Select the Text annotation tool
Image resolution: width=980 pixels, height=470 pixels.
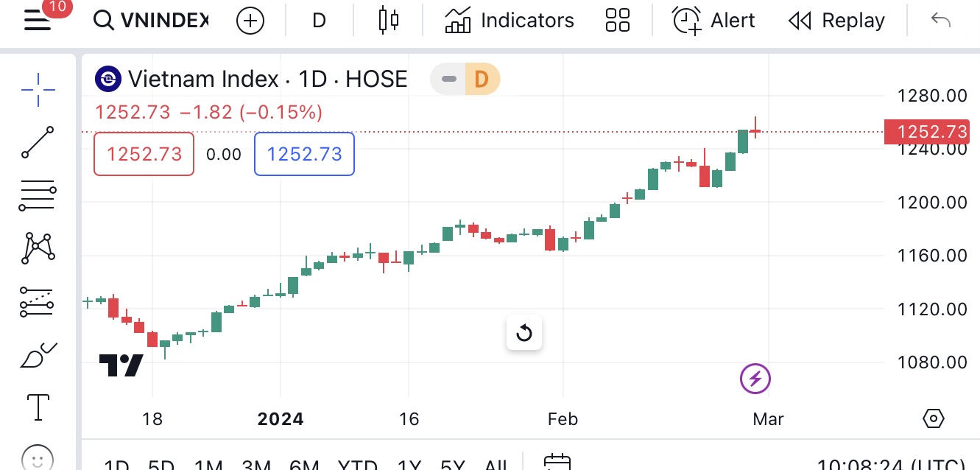pyautogui.click(x=38, y=407)
